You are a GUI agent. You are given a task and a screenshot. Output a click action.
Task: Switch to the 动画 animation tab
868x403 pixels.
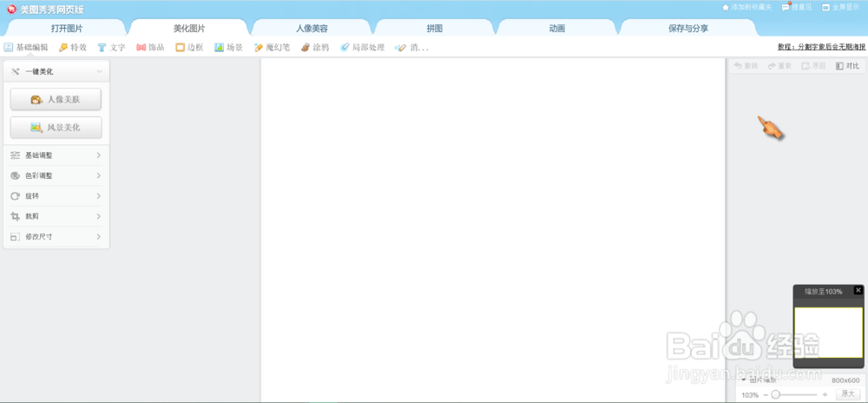pyautogui.click(x=557, y=29)
